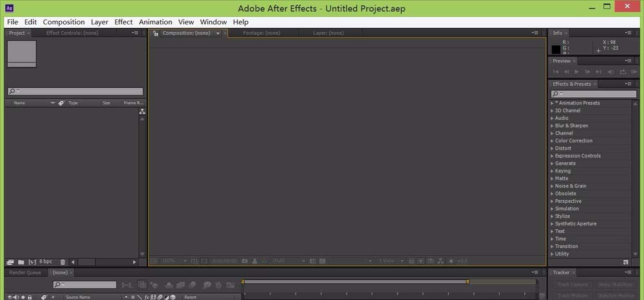
Task: Click the Pixel Aspect Ratio Correction icon
Action: pos(412,261)
